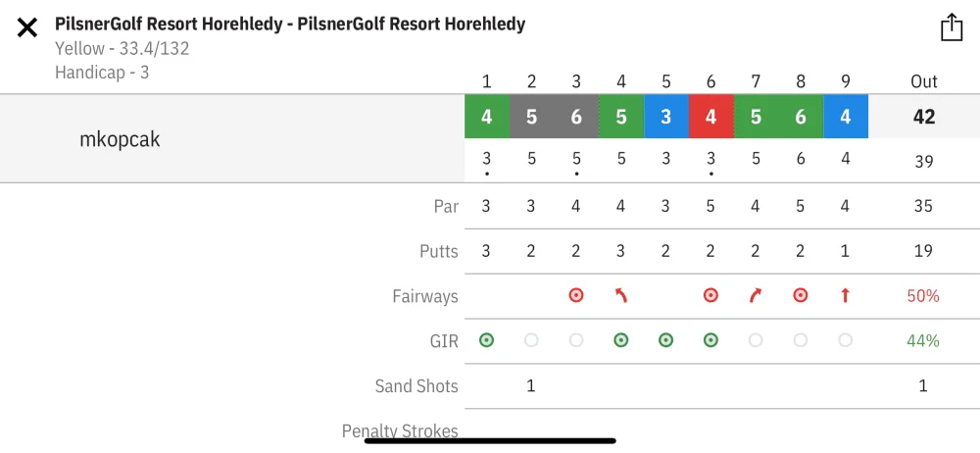The image size is (980, 453).
Task: Toggle the hole 1 GIR green indicator
Action: (x=486, y=340)
